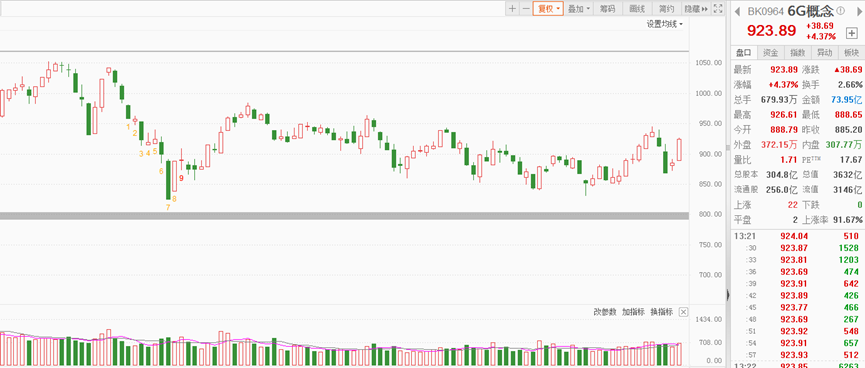Viewport: 865px width, 368px height.
Task: Click tick row :57 at 923.93
Action: [798, 355]
